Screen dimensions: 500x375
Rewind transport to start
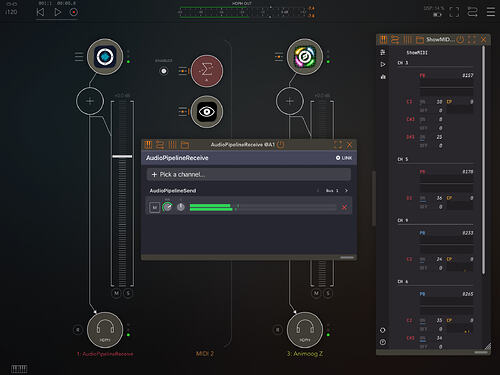coord(40,12)
